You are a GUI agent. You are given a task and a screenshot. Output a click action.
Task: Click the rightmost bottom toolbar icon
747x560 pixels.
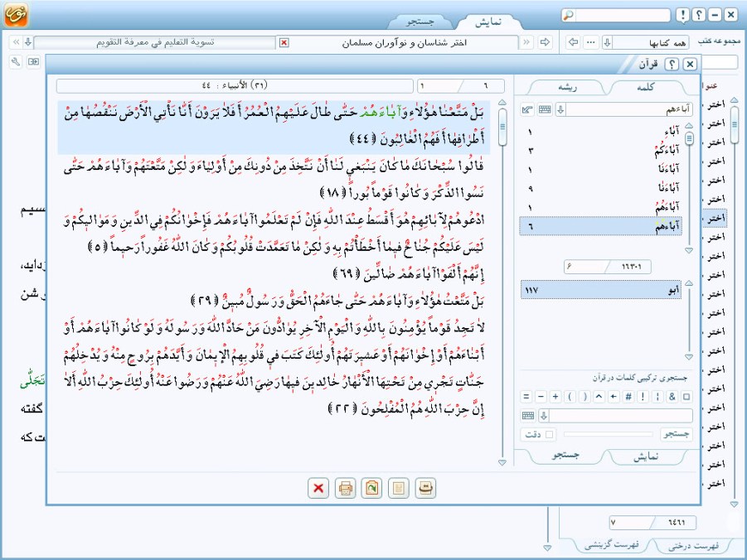click(x=425, y=488)
